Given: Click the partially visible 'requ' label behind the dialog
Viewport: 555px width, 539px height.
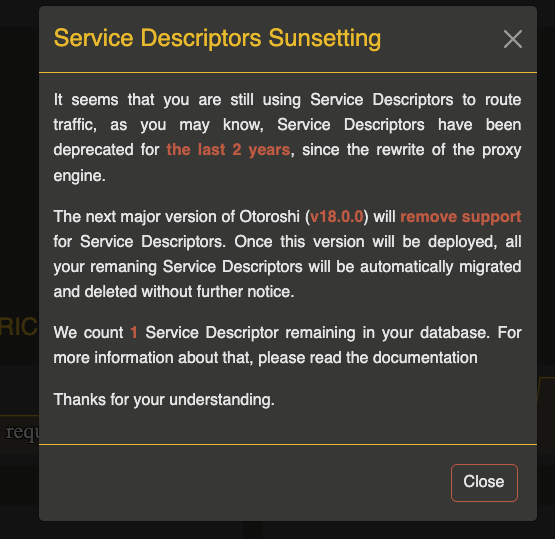Looking at the screenshot, I should tap(22, 432).
